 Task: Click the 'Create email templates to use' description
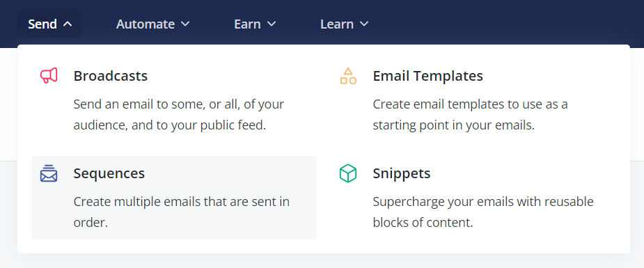pos(470,114)
